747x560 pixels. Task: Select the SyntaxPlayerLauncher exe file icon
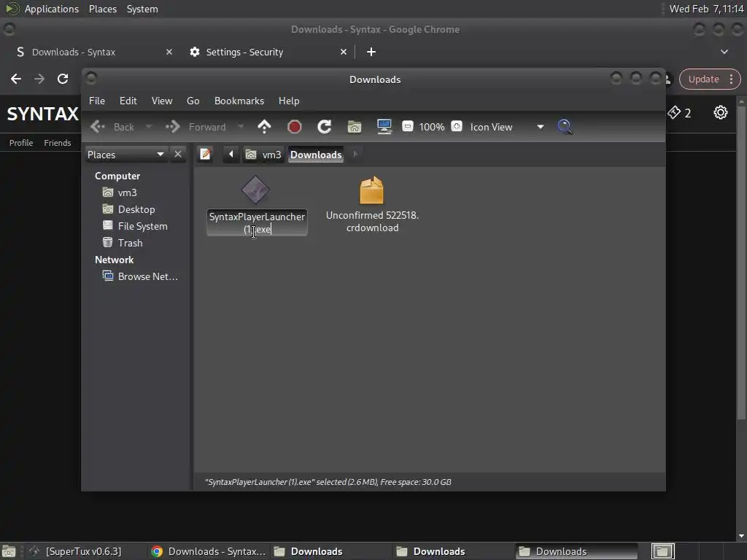point(256,190)
